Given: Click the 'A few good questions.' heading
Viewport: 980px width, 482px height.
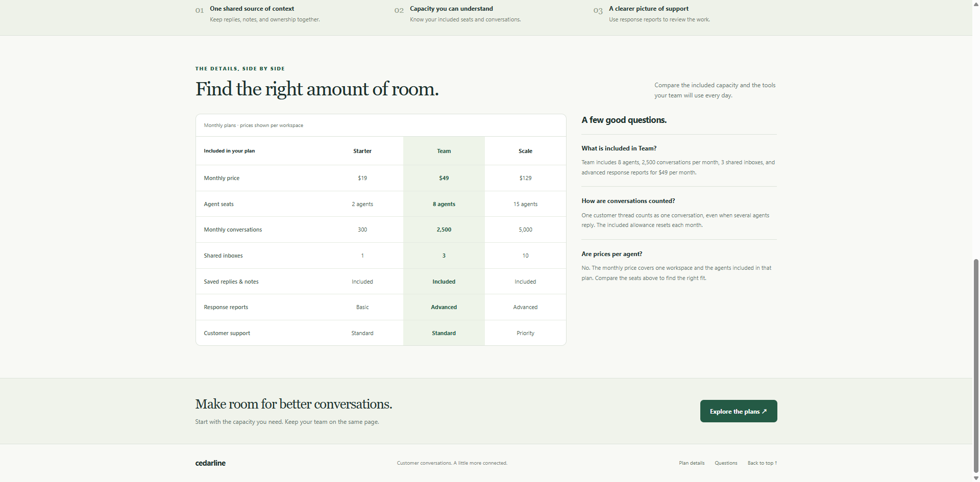Looking at the screenshot, I should pos(624,120).
